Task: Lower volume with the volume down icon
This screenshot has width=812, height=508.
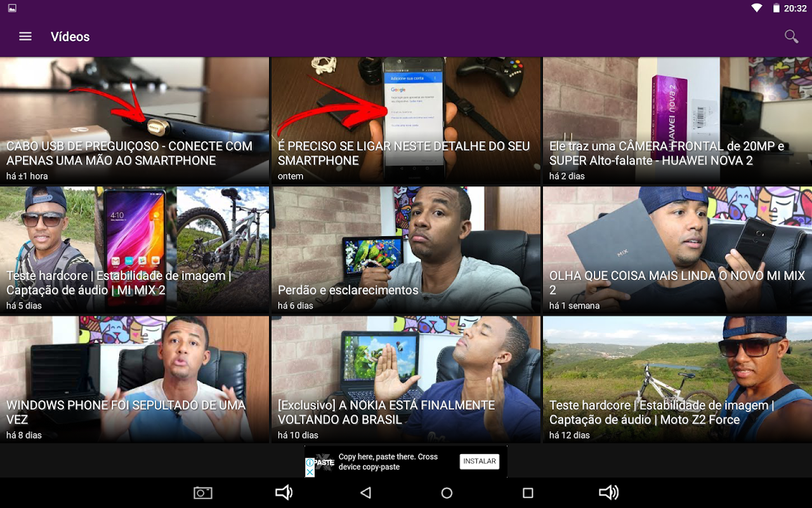Action: (x=284, y=493)
